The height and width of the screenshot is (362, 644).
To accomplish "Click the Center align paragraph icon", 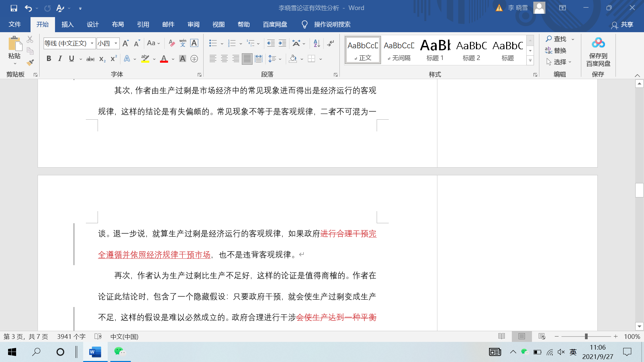I will (224, 59).
